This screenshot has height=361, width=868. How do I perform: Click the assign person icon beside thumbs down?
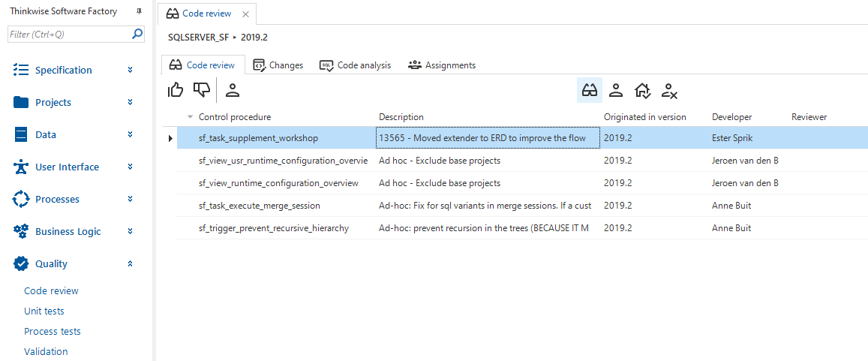point(233,90)
